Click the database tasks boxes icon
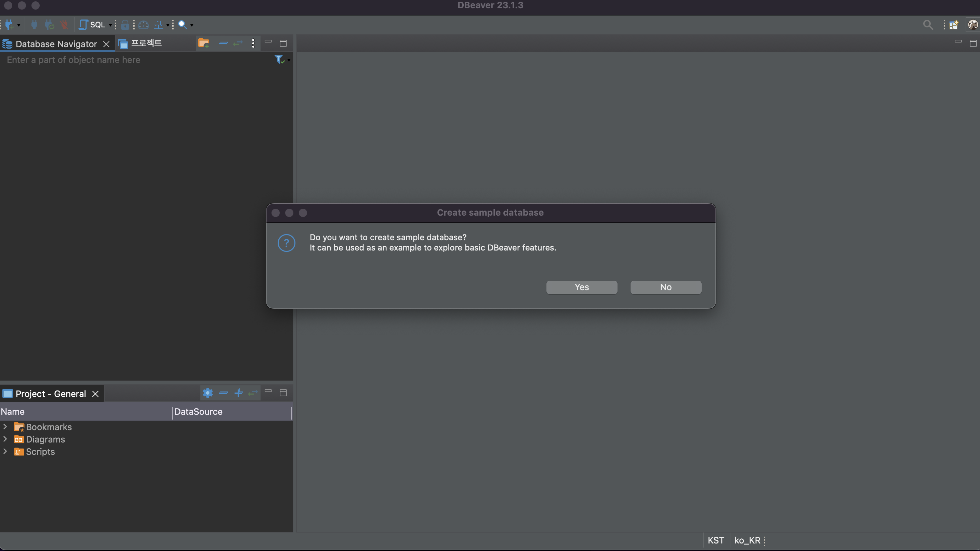 (158, 25)
